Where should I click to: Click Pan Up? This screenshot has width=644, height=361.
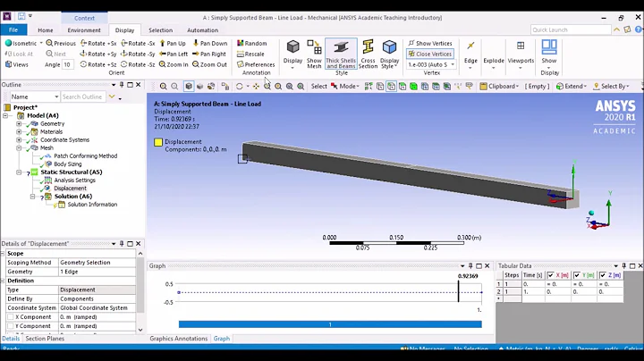(x=173, y=43)
